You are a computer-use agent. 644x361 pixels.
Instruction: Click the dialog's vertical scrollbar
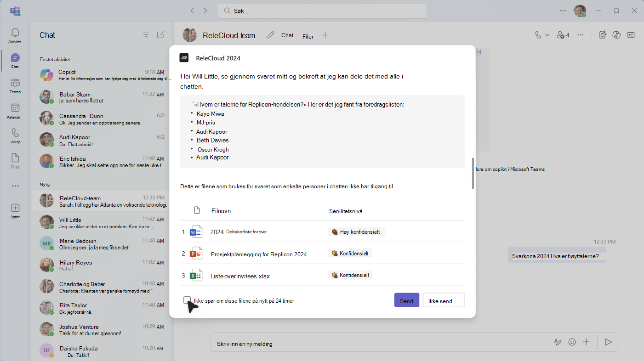click(x=473, y=174)
